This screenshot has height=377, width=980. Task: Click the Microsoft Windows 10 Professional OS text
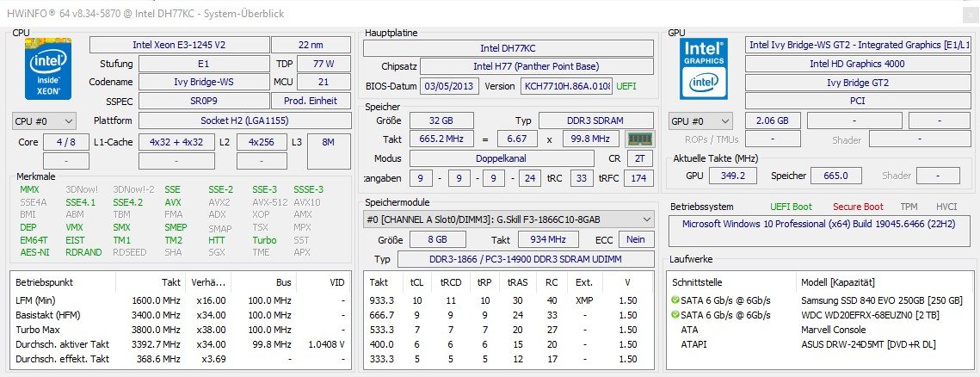click(x=819, y=223)
